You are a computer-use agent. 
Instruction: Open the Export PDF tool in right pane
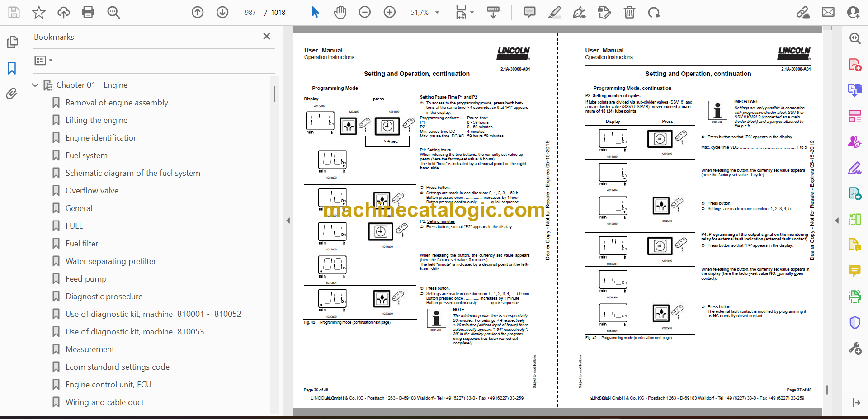855,90
